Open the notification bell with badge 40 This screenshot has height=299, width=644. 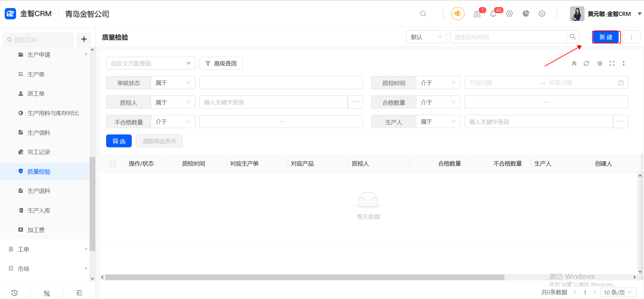point(493,14)
